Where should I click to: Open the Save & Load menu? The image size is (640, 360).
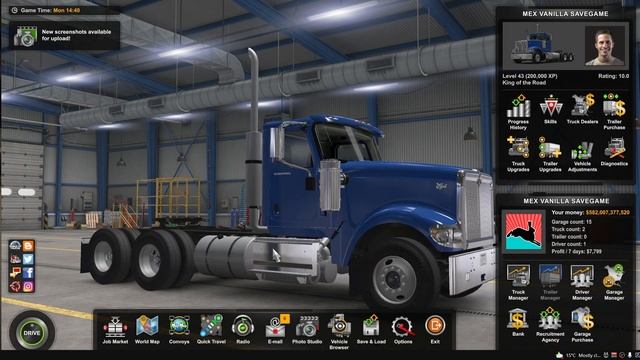click(371, 329)
